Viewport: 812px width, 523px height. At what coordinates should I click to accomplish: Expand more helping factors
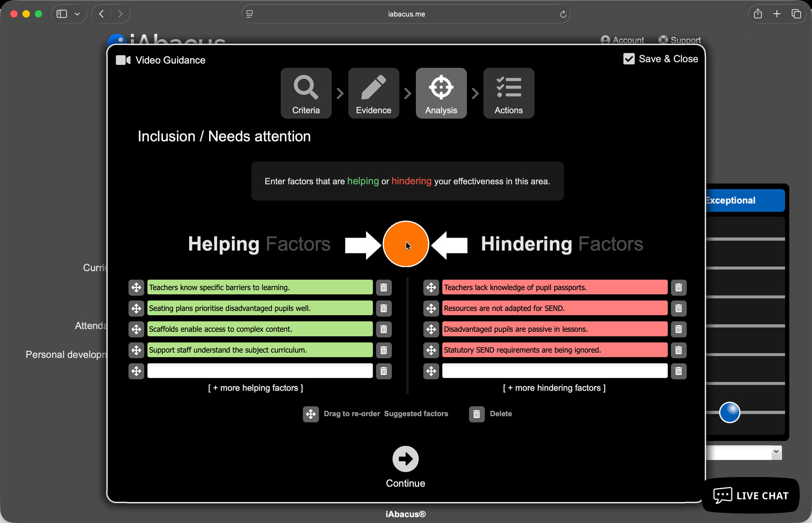click(255, 388)
